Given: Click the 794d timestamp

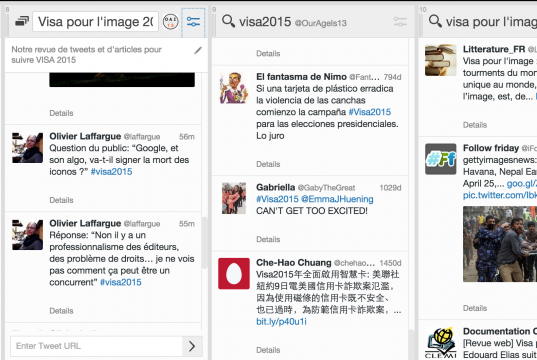Looking at the screenshot, I should (x=392, y=77).
